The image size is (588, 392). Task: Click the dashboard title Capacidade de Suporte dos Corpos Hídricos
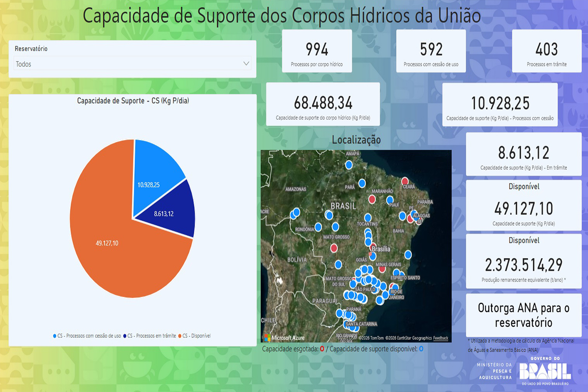coord(282,16)
